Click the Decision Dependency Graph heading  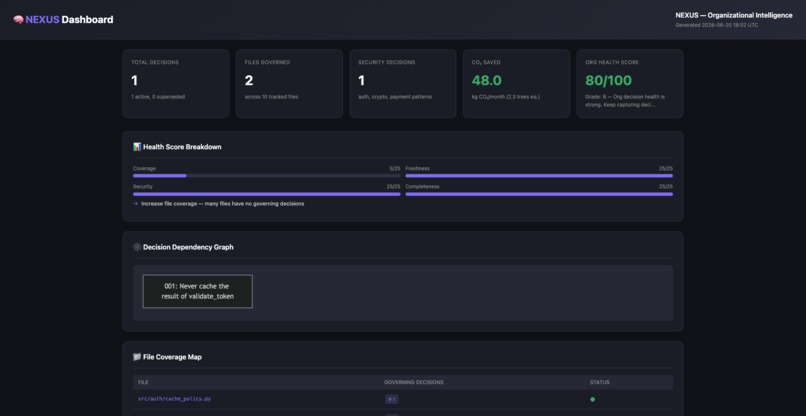tap(188, 247)
